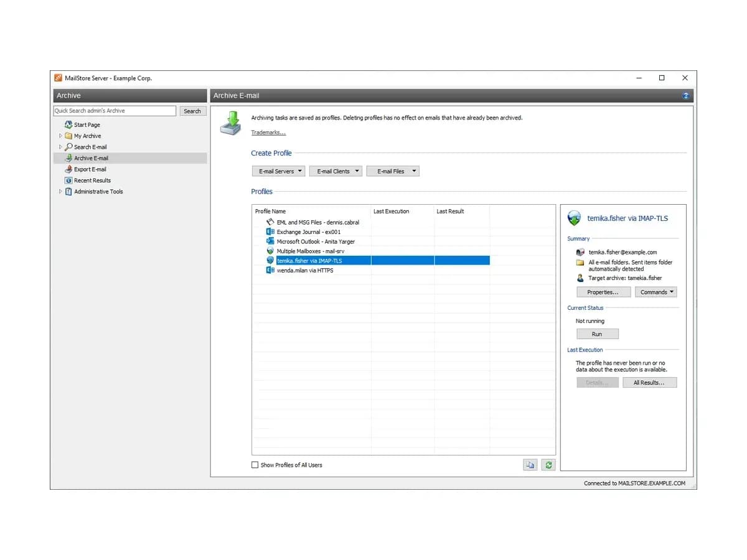The image size is (747, 560).
Task: Open the E-mail Servers dropdown
Action: click(x=278, y=171)
